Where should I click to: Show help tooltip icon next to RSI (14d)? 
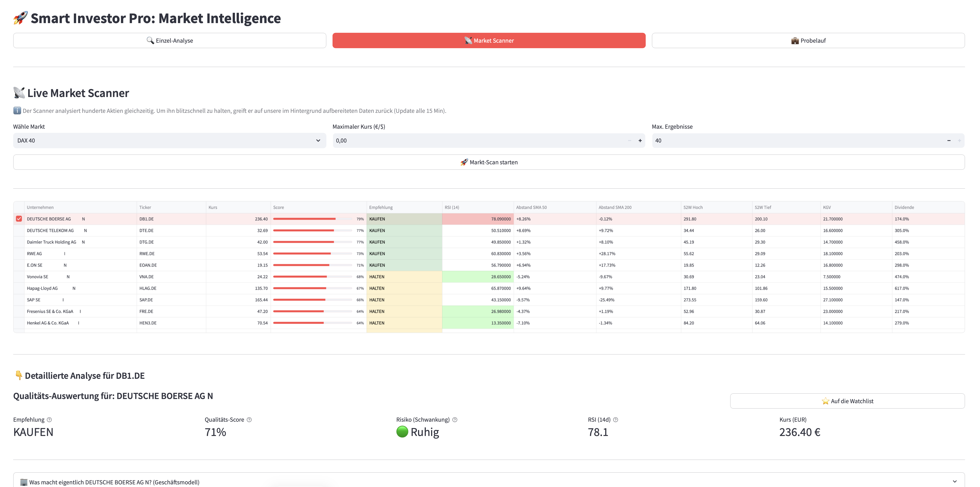616,420
